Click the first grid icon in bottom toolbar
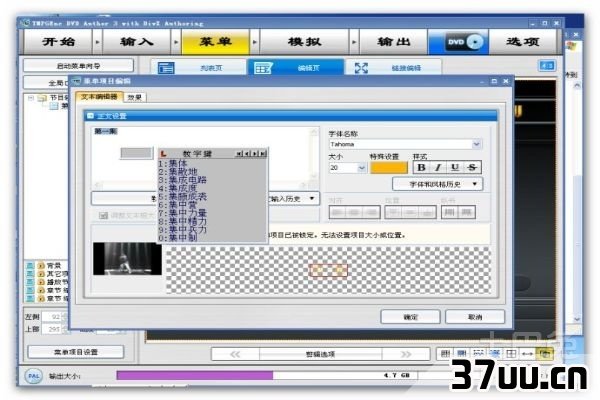This screenshot has height=400, width=600. 445,354
